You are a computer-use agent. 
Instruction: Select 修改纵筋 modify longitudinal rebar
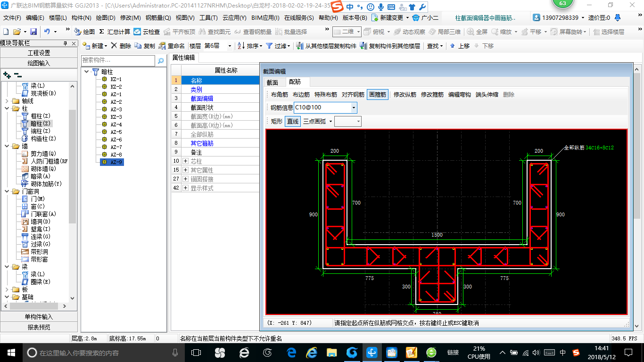tap(405, 94)
